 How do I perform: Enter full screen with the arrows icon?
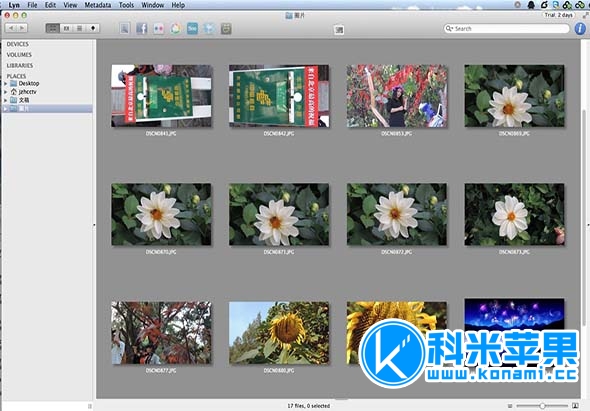coord(585,15)
